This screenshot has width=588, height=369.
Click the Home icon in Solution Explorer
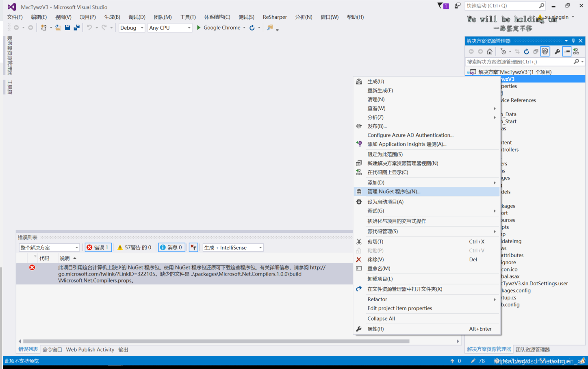coord(490,51)
